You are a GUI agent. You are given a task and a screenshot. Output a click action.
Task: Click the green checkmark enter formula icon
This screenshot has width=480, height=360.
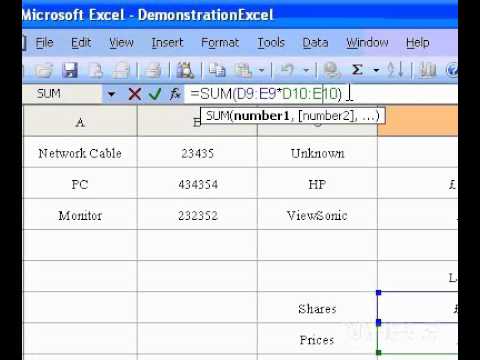coord(155,94)
